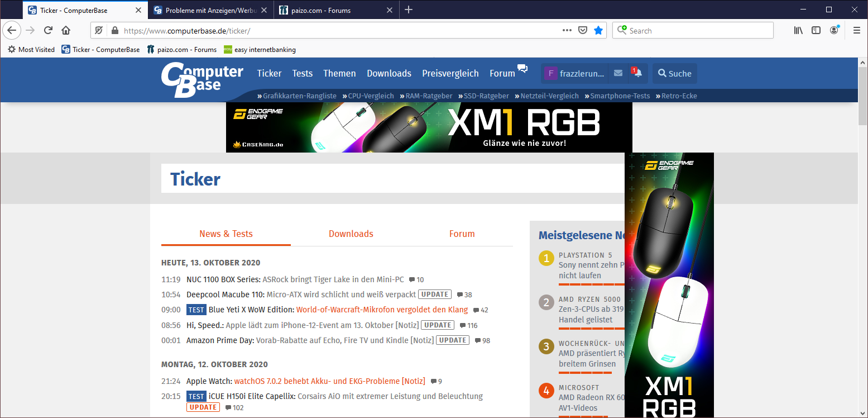Open Ticker in main navigation

[269, 73]
